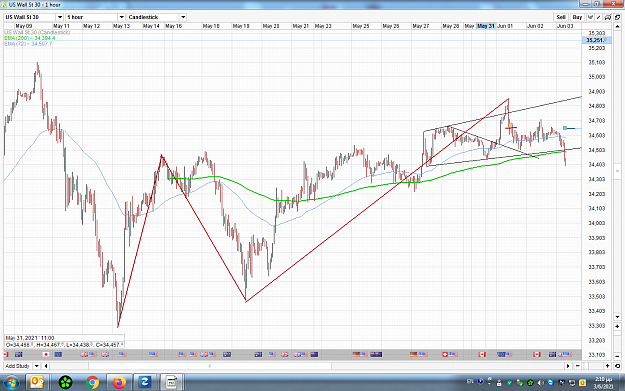Click the Jun 03 date header
This screenshot has width=625, height=391.
click(x=565, y=26)
